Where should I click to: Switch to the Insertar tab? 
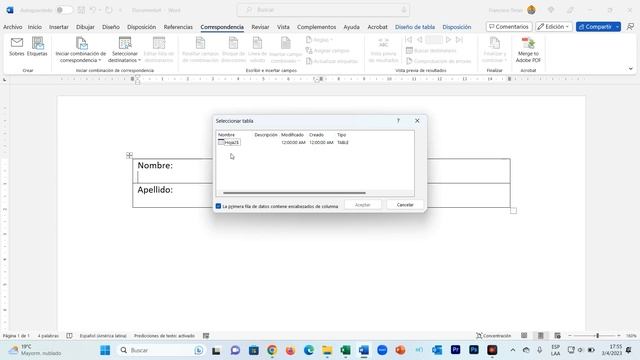click(x=59, y=27)
